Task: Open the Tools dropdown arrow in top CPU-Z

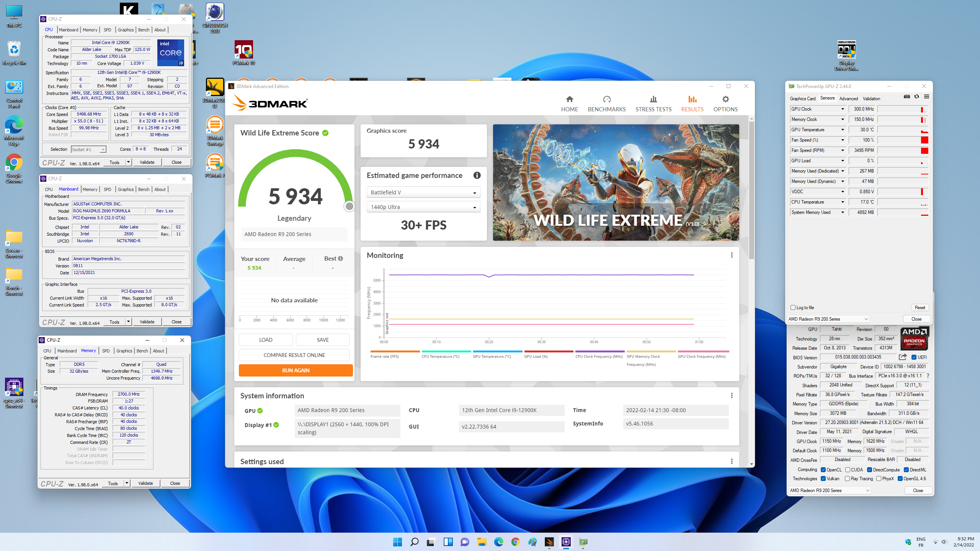Action: click(128, 162)
